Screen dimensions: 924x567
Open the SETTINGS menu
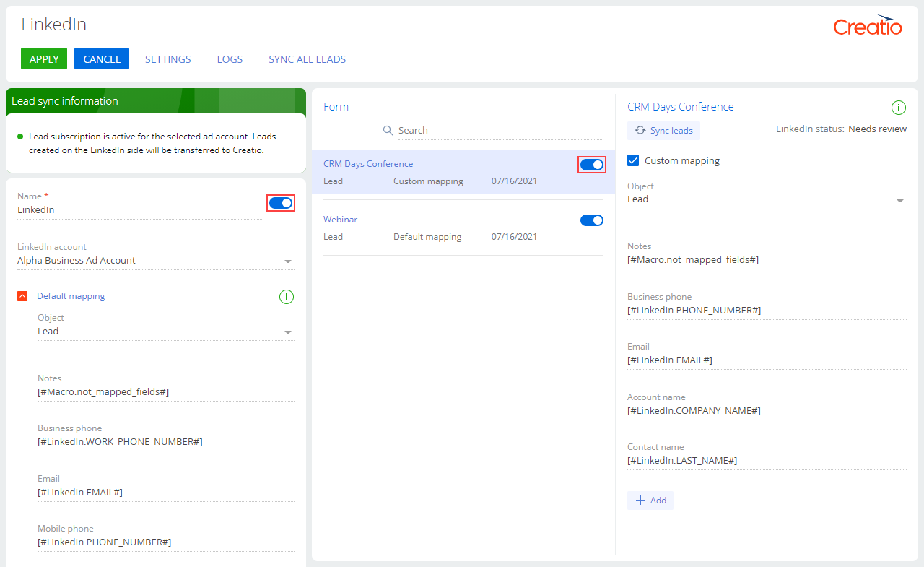click(168, 59)
